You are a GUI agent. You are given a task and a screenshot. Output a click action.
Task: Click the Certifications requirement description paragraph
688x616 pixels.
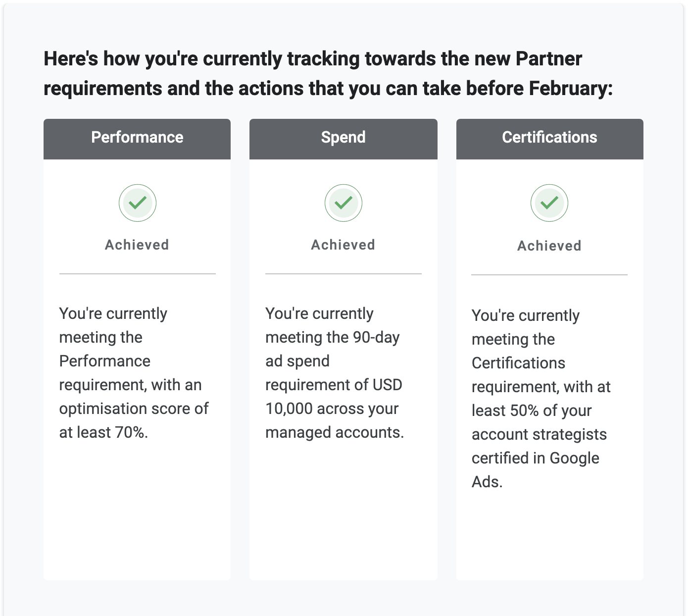coord(541,399)
